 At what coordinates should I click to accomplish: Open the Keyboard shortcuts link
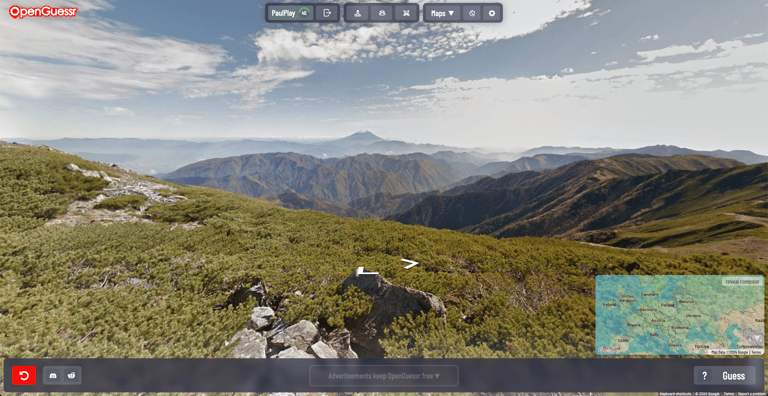(675, 394)
